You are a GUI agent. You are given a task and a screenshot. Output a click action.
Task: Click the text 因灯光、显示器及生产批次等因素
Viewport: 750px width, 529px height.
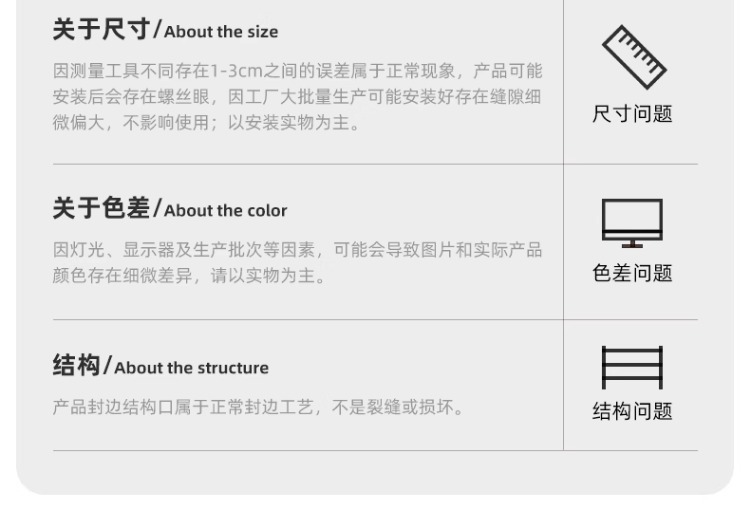(x=184, y=250)
